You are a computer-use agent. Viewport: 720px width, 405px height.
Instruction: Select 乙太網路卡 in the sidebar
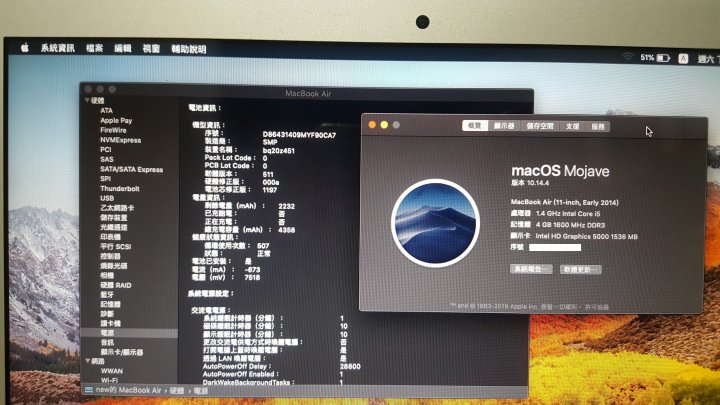click(x=117, y=208)
